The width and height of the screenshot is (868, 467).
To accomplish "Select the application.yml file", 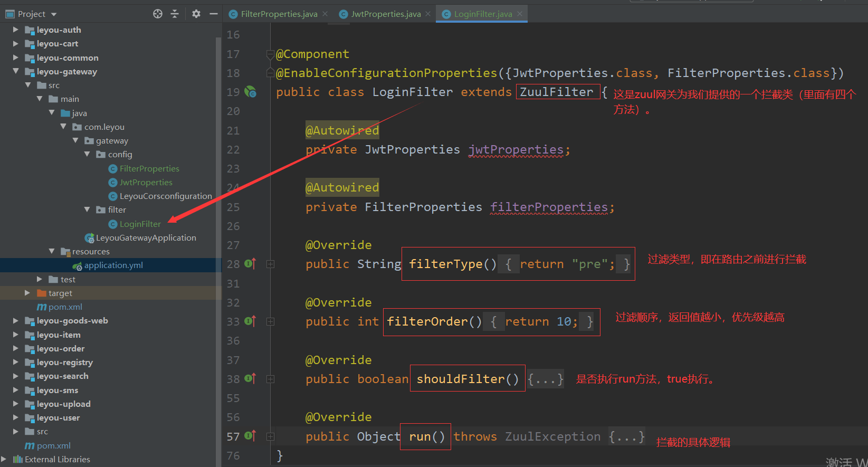I will 113,265.
